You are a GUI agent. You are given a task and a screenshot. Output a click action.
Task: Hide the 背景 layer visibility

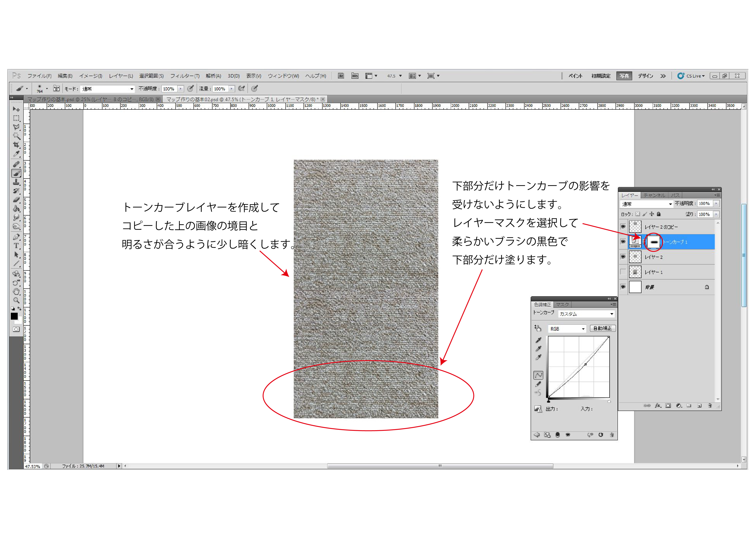(623, 287)
